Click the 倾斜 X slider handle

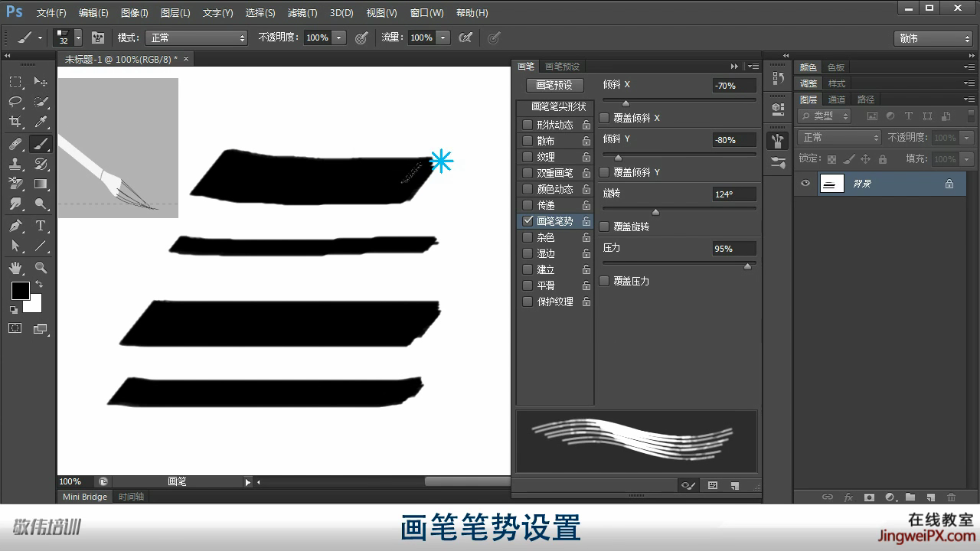(x=626, y=103)
